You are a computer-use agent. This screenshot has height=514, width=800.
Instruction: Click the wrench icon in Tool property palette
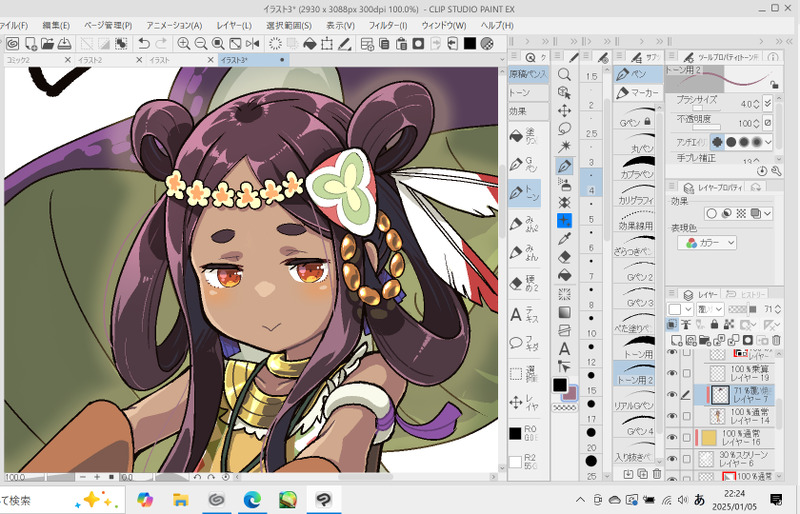pos(776,171)
